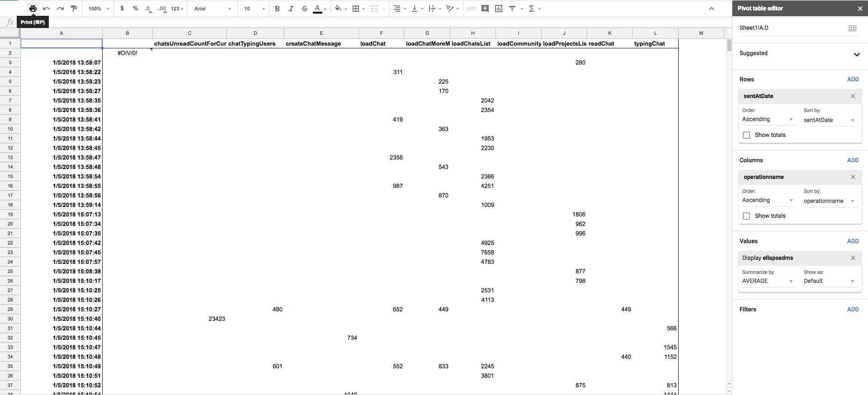This screenshot has height=395, width=868.
Task: Click the Sheet1!A:D data range field
Action: tap(792, 28)
